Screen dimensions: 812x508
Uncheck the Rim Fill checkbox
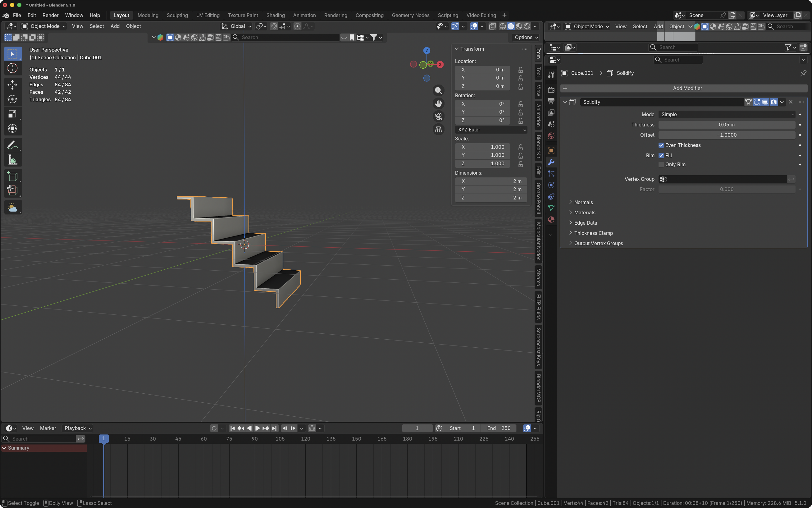[661, 155]
